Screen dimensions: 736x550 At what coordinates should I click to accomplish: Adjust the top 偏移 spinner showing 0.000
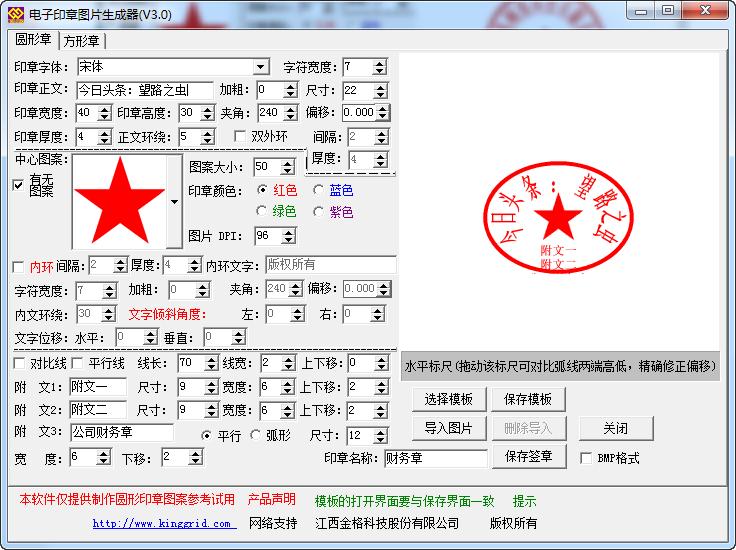click(x=383, y=113)
